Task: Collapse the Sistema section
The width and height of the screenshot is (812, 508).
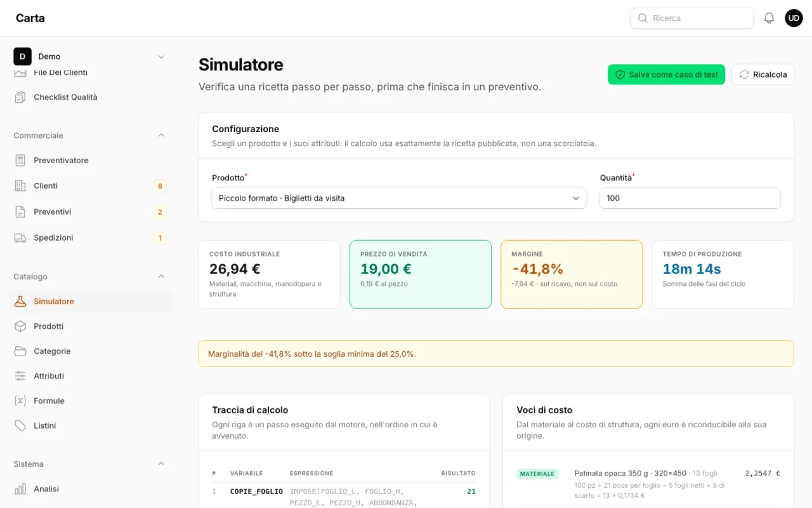Action: coord(161,464)
